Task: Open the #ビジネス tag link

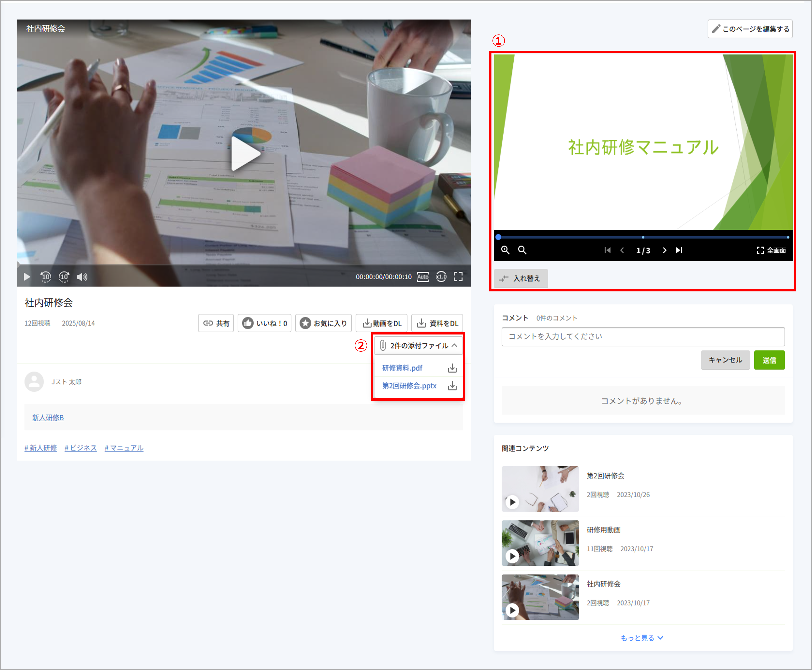Action: pos(81,448)
